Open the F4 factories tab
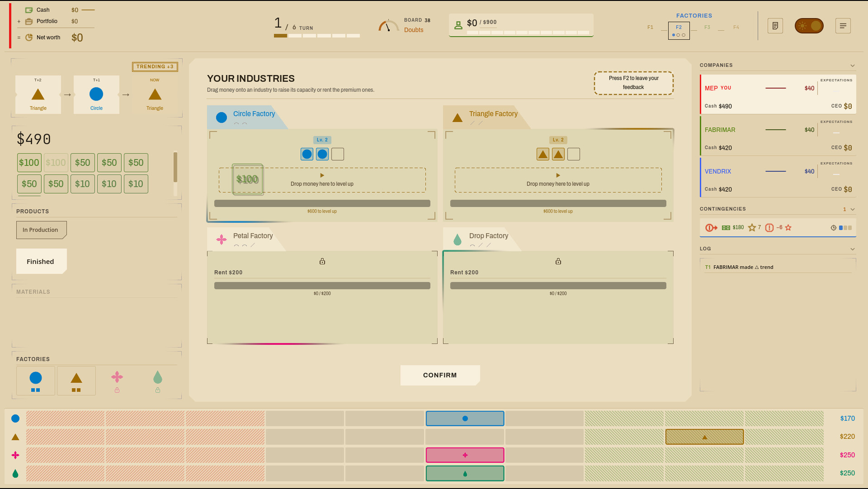 [736, 28]
